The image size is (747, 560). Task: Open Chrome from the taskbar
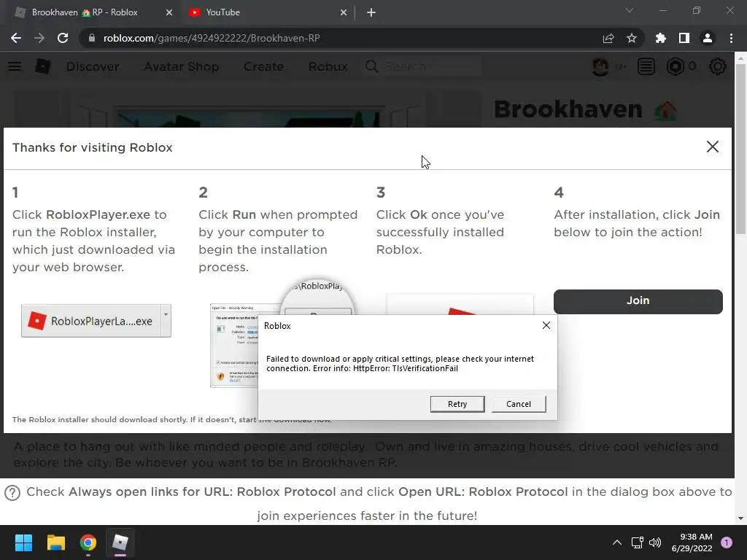coord(88,542)
